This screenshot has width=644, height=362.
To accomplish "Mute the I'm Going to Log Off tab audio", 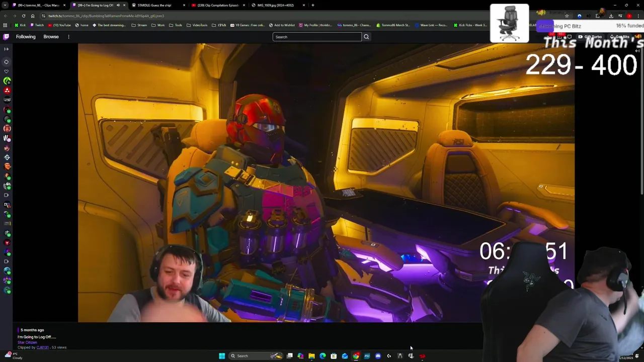I will pos(118,5).
